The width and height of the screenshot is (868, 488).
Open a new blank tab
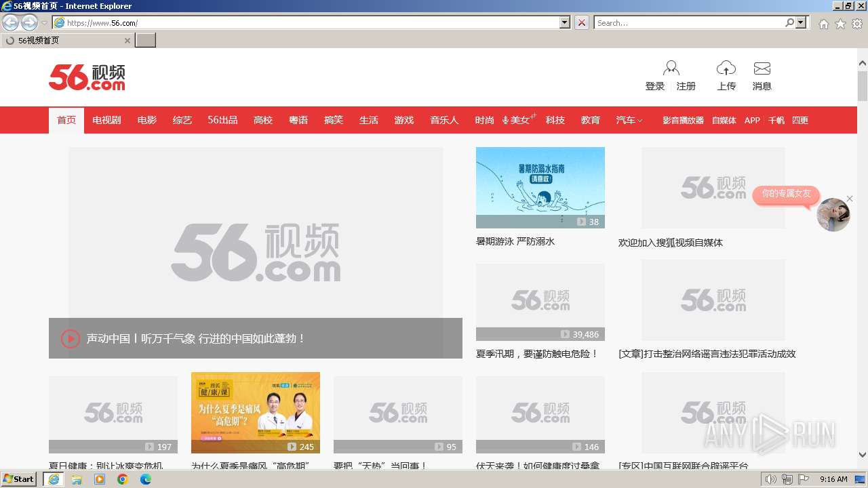click(x=146, y=40)
